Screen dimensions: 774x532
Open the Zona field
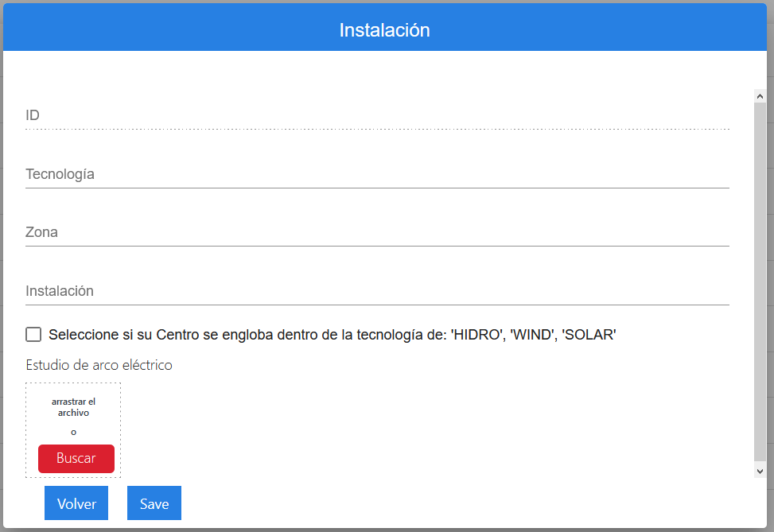click(377, 233)
